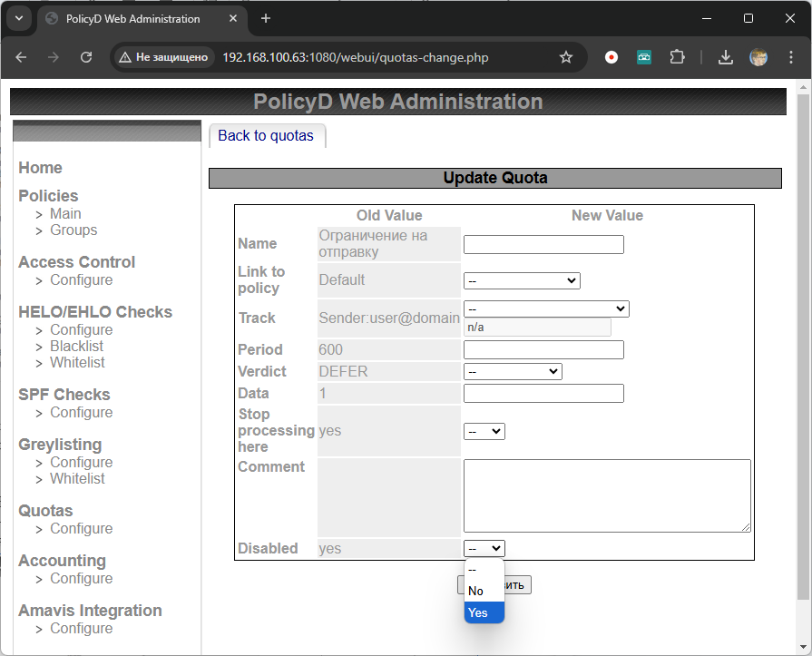The height and width of the screenshot is (656, 812).
Task: Close the PolicyD Web Administration tab
Action: [x=233, y=19]
